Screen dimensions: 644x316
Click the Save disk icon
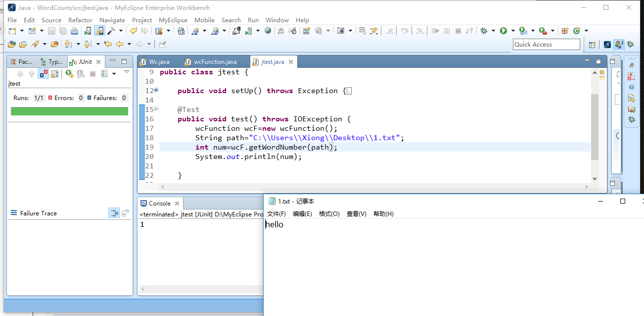[51, 31]
